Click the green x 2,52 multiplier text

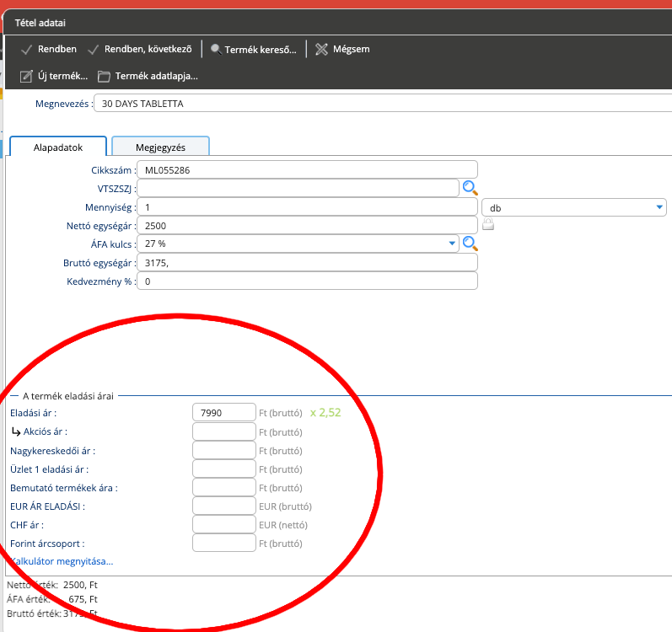click(x=325, y=412)
